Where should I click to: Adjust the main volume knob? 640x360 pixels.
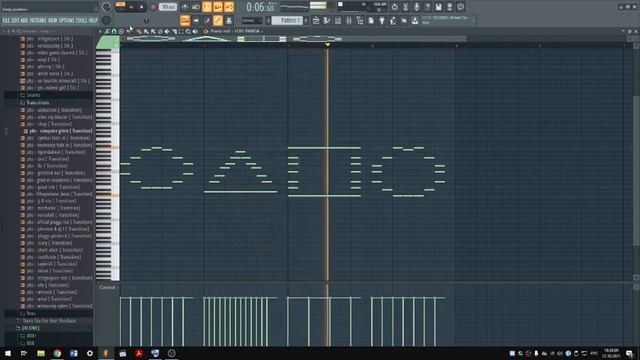[106, 7]
